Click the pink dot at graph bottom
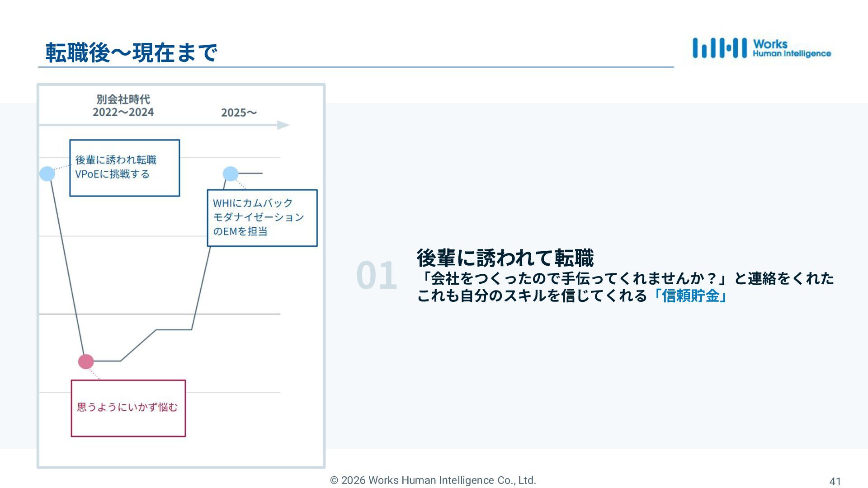Viewport: 868px width, 488px height. coord(86,361)
